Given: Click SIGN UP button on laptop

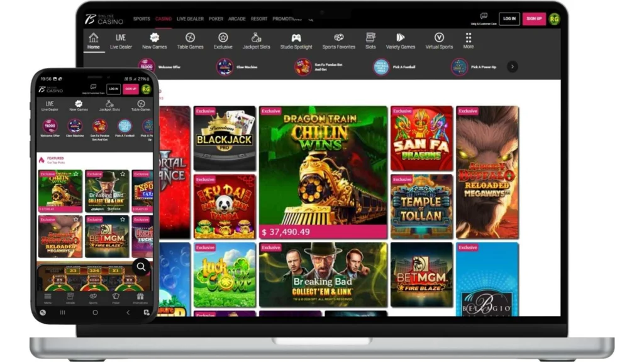Looking at the screenshot, I should pyautogui.click(x=534, y=18).
